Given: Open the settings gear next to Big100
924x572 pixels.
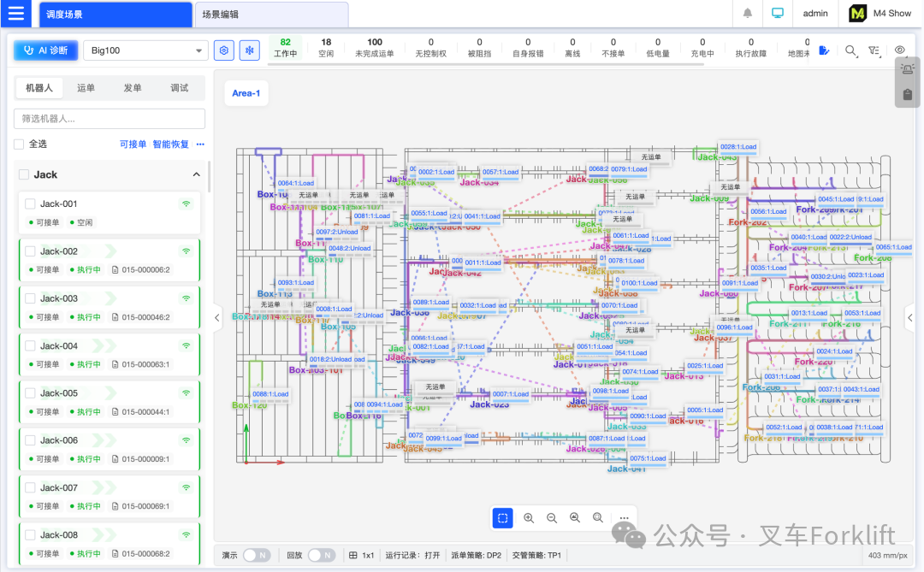Looking at the screenshot, I should click(224, 50).
